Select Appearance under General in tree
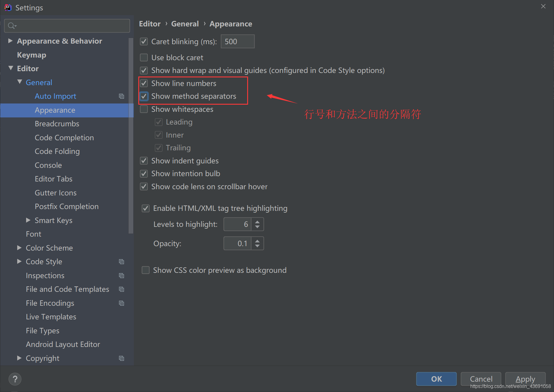The width and height of the screenshot is (554, 392). click(x=55, y=110)
